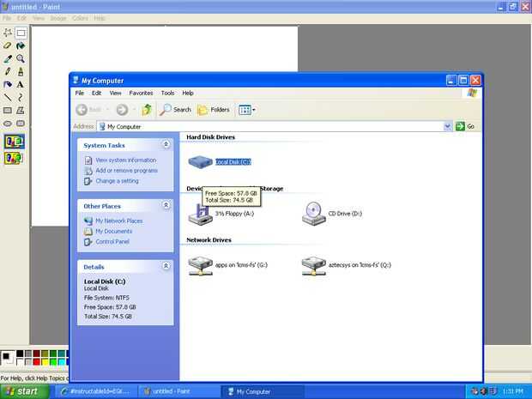Select the aztecsys (Q:) network drive
This screenshot has height=399, width=532.
click(x=347, y=265)
